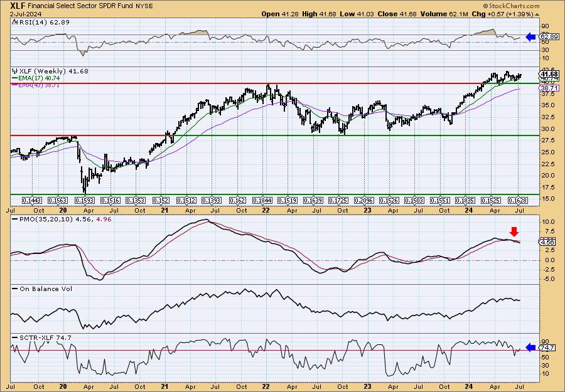Click the cycle value box '0.1563'
Screen dimensions: 565x392
click(x=58, y=200)
